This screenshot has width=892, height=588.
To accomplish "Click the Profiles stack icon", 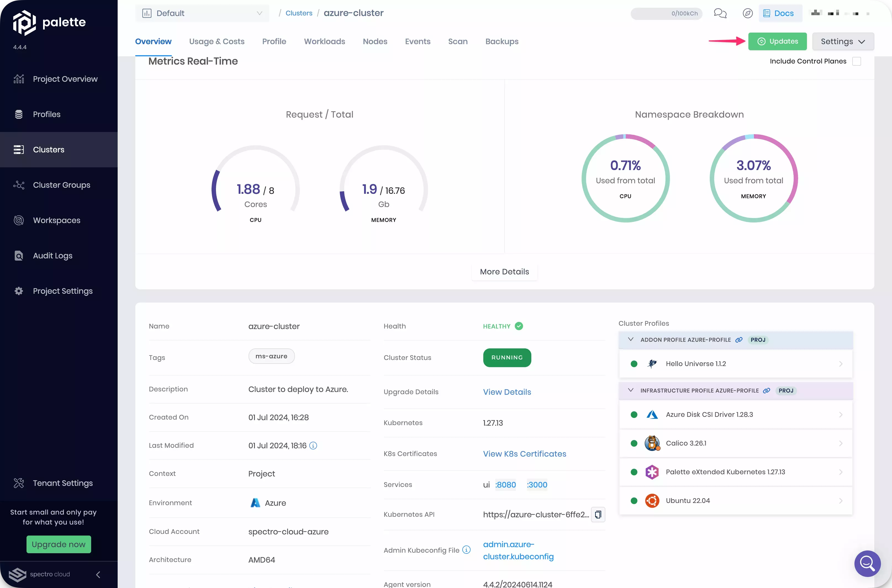I will [x=19, y=114].
